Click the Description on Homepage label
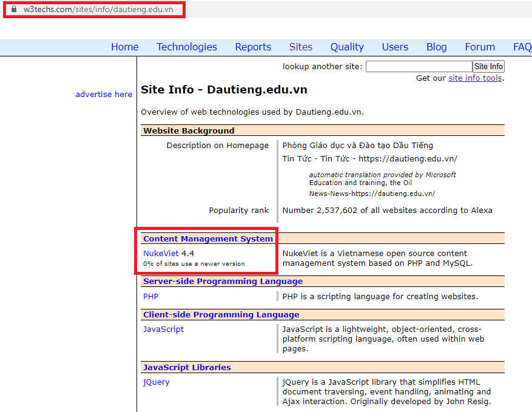This screenshot has width=532, height=412. pos(218,146)
